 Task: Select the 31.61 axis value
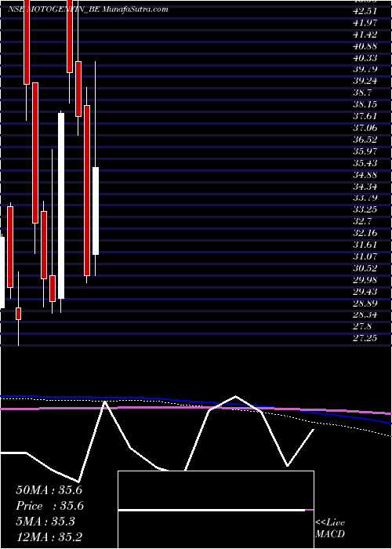point(365,245)
